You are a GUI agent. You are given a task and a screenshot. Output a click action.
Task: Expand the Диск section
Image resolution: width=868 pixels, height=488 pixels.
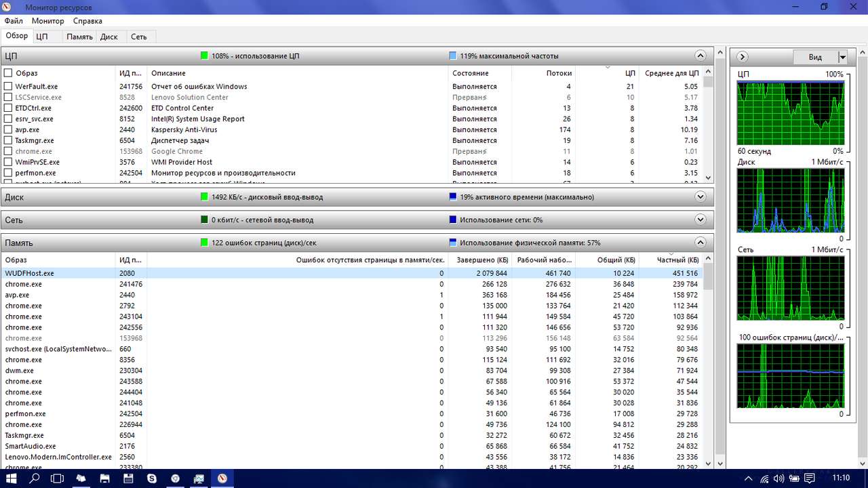[x=701, y=197]
